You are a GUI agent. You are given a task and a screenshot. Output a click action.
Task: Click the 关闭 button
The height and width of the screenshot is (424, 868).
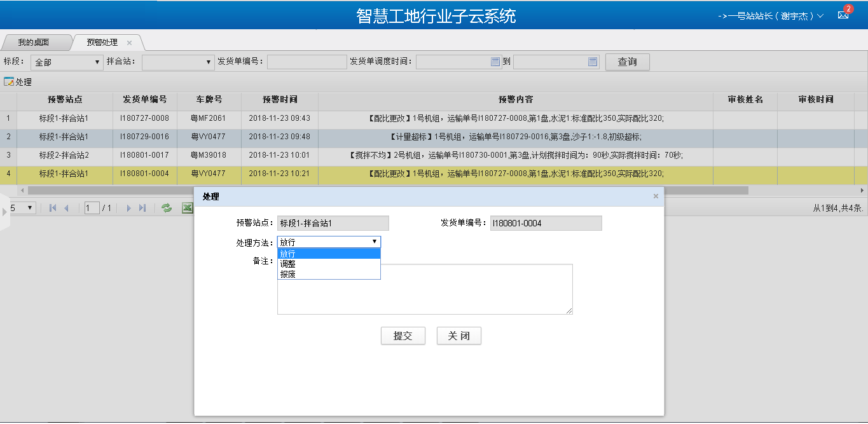[x=459, y=336]
